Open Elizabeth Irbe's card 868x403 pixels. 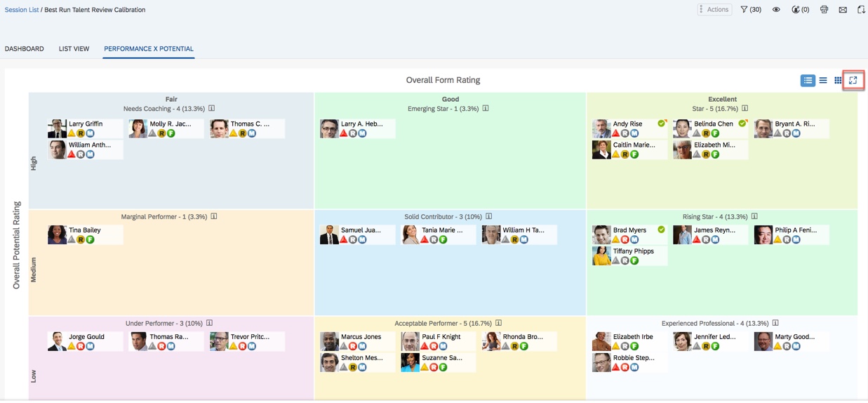[629, 342]
